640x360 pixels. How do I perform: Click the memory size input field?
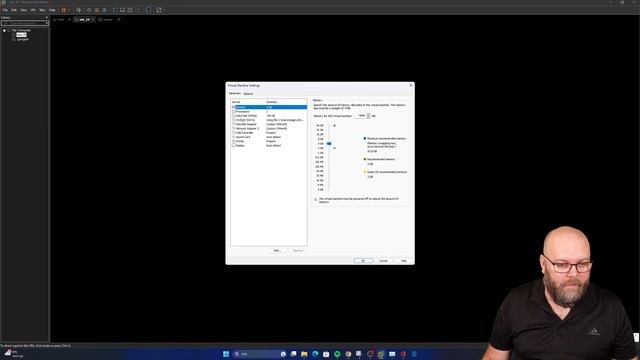[x=360, y=116]
